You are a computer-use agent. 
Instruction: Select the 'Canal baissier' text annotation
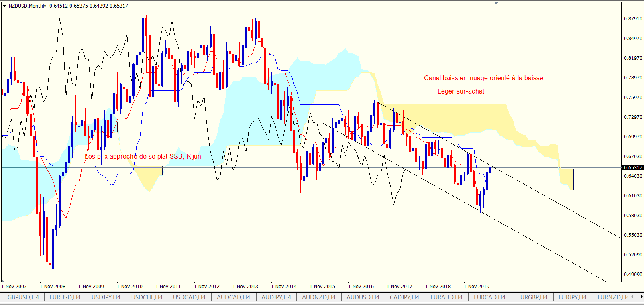coord(483,78)
